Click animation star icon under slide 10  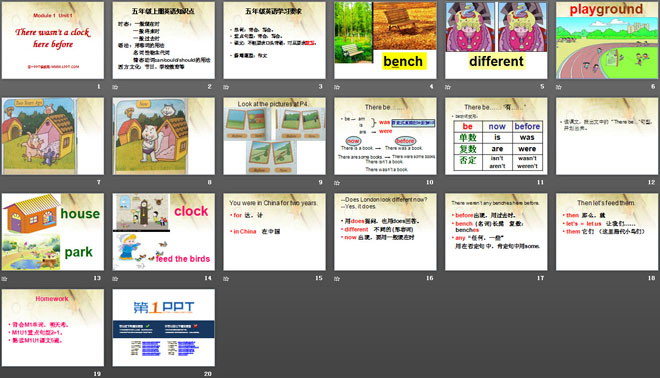click(x=337, y=183)
